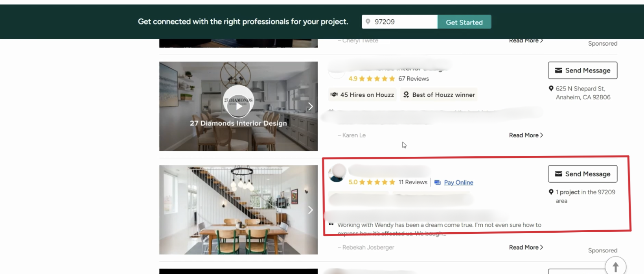644x274 pixels.
Task: Click the award ribbon icon for Best of Houzz
Action: [x=406, y=95]
